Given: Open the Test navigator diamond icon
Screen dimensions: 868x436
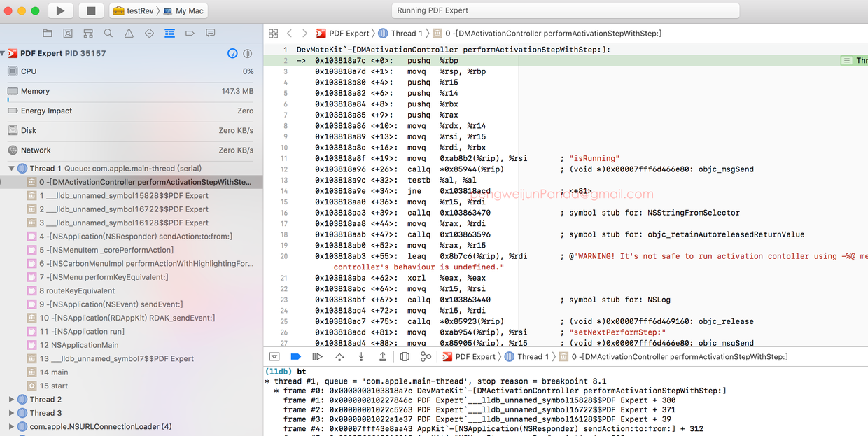Looking at the screenshot, I should [x=149, y=33].
